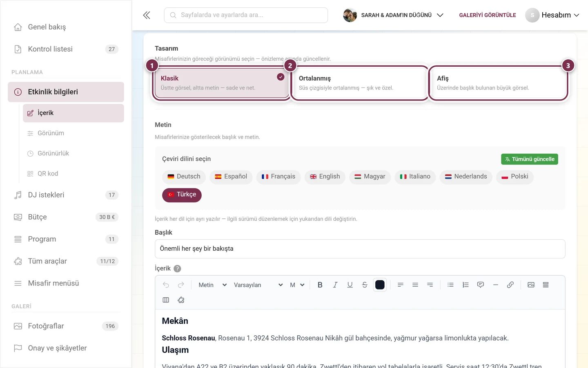Toggle italic formatting
This screenshot has width=588, height=368.
point(335,285)
